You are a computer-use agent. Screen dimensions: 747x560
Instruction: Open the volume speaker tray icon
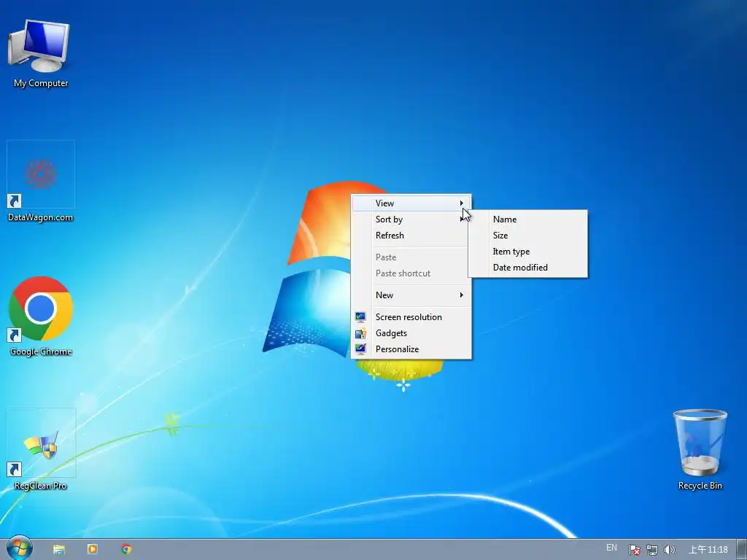pyautogui.click(x=670, y=550)
